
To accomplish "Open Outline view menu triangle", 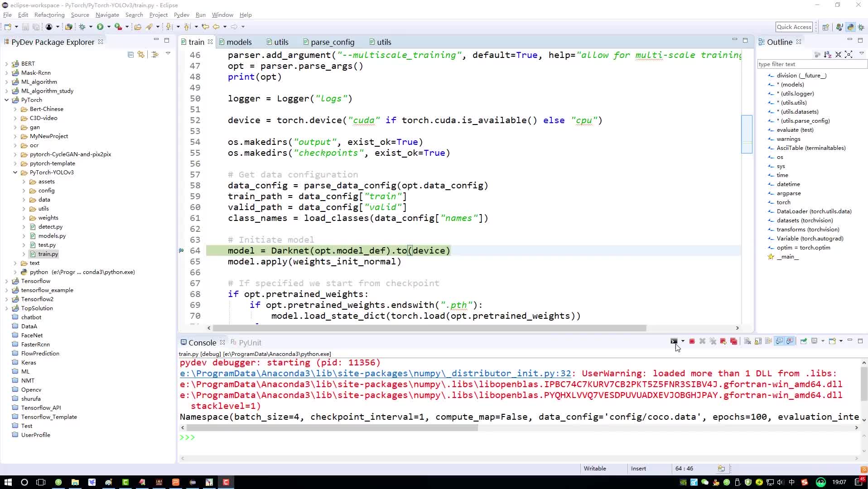I will tap(861, 54).
